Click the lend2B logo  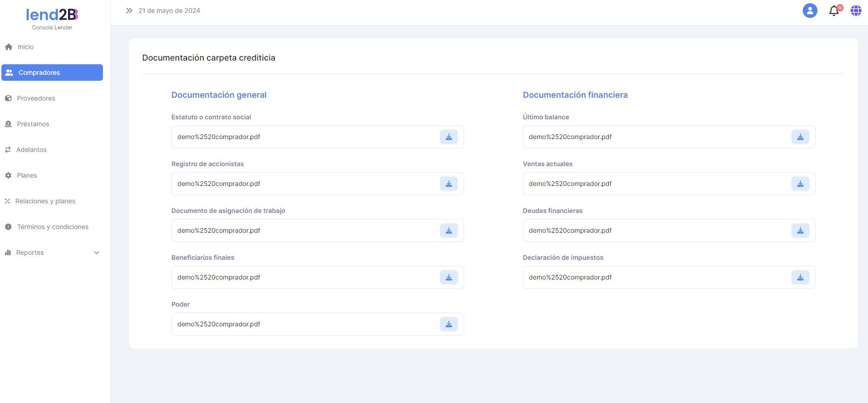click(x=52, y=15)
